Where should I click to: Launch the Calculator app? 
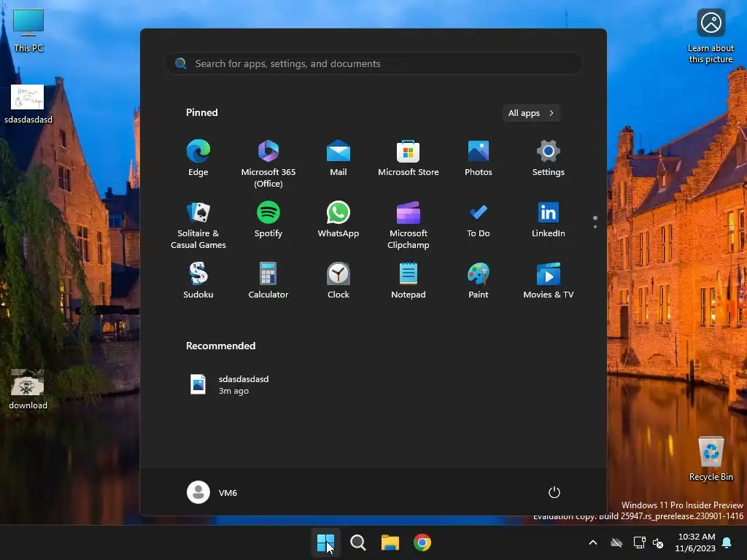click(268, 281)
